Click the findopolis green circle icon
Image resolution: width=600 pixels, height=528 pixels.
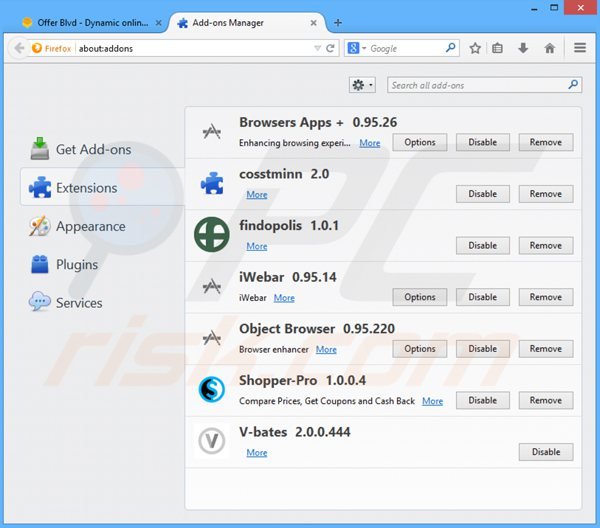coord(212,235)
